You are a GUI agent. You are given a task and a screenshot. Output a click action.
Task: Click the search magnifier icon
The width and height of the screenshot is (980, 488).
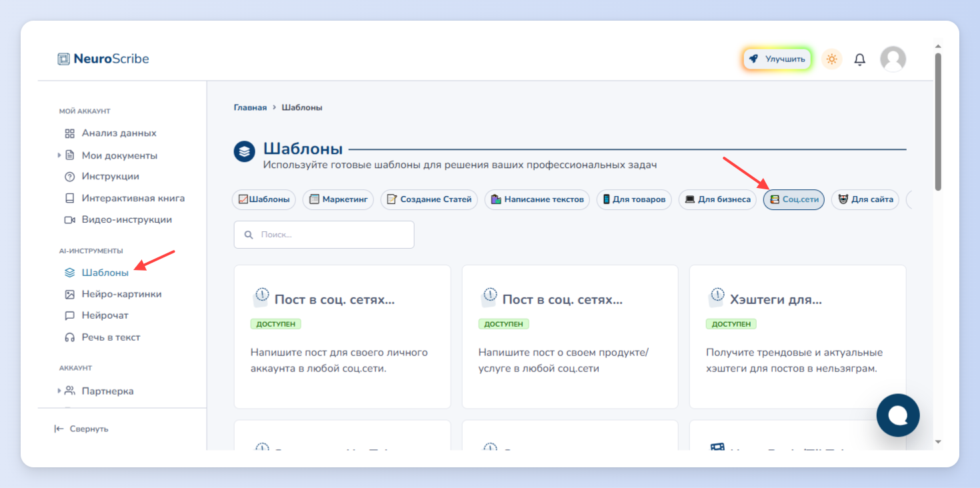tap(249, 235)
